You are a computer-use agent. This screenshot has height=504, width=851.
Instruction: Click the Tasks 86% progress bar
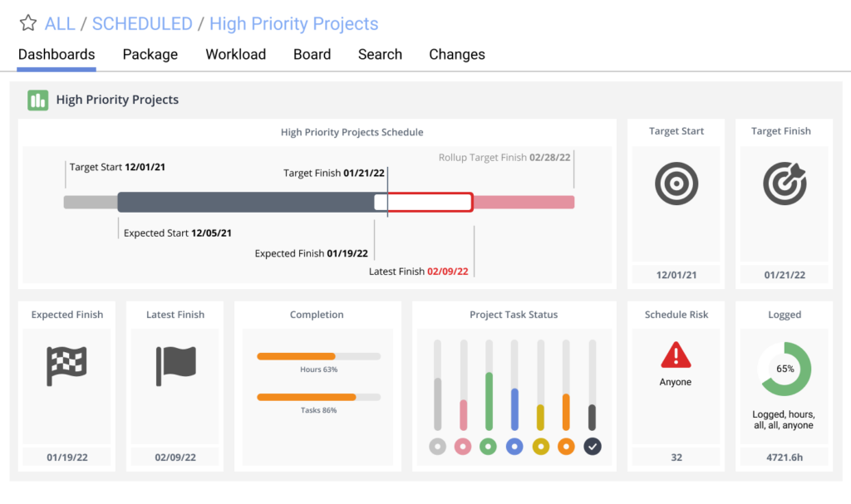(318, 397)
